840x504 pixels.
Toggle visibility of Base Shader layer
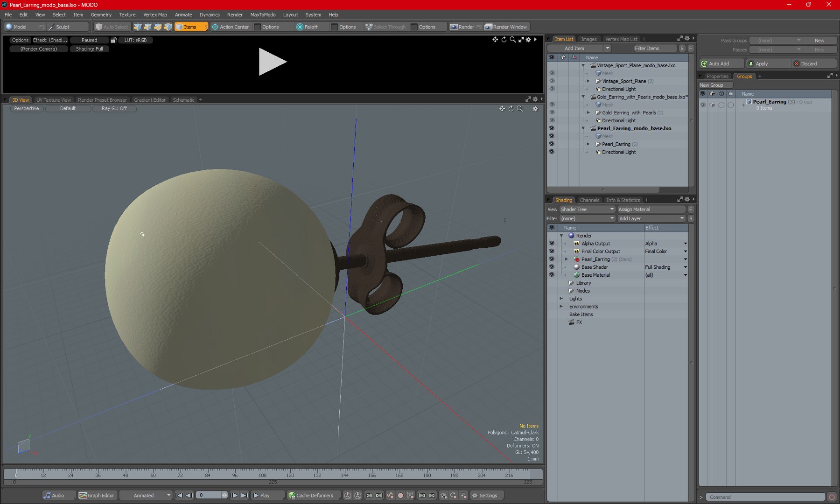552,267
